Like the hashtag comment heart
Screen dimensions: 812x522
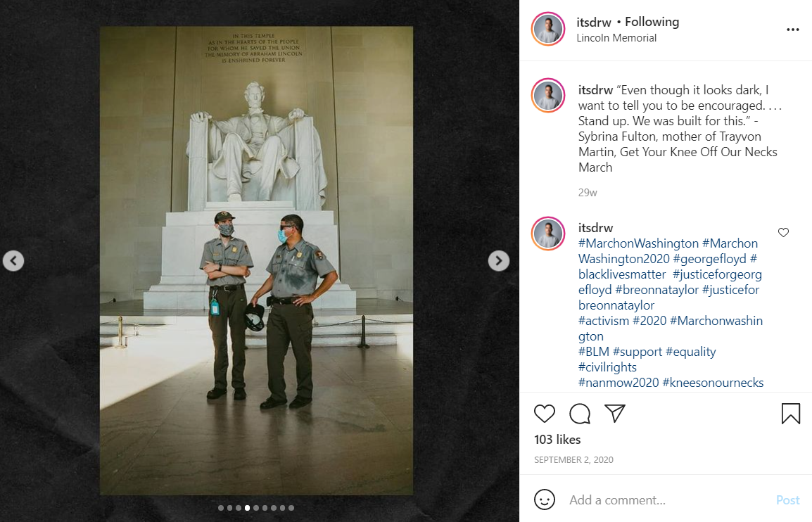coord(783,233)
